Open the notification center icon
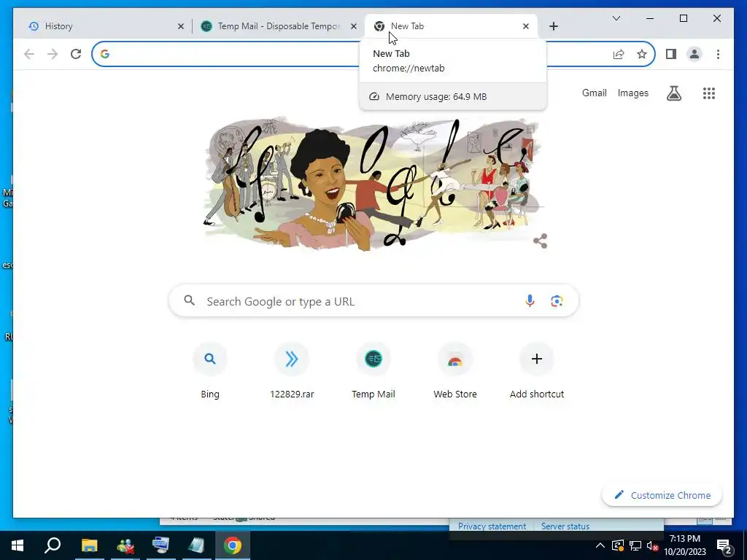Image resolution: width=747 pixels, height=560 pixels. pos(724,545)
